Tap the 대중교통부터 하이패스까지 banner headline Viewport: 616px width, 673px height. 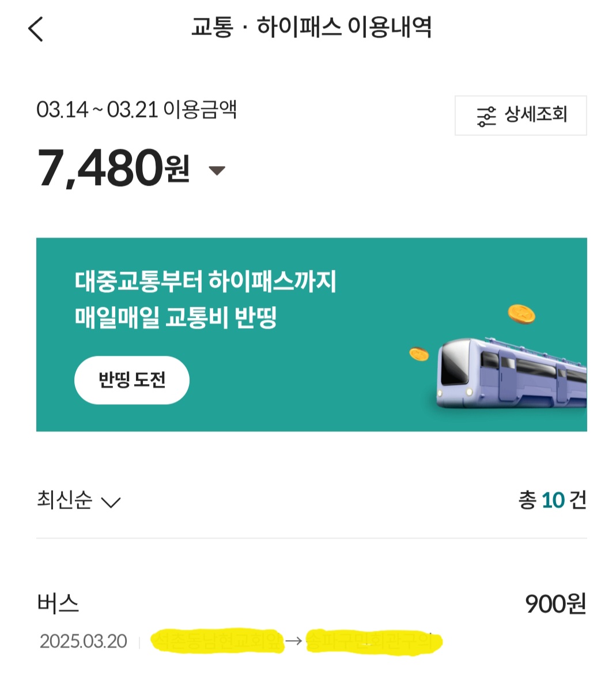pyautogui.click(x=205, y=281)
